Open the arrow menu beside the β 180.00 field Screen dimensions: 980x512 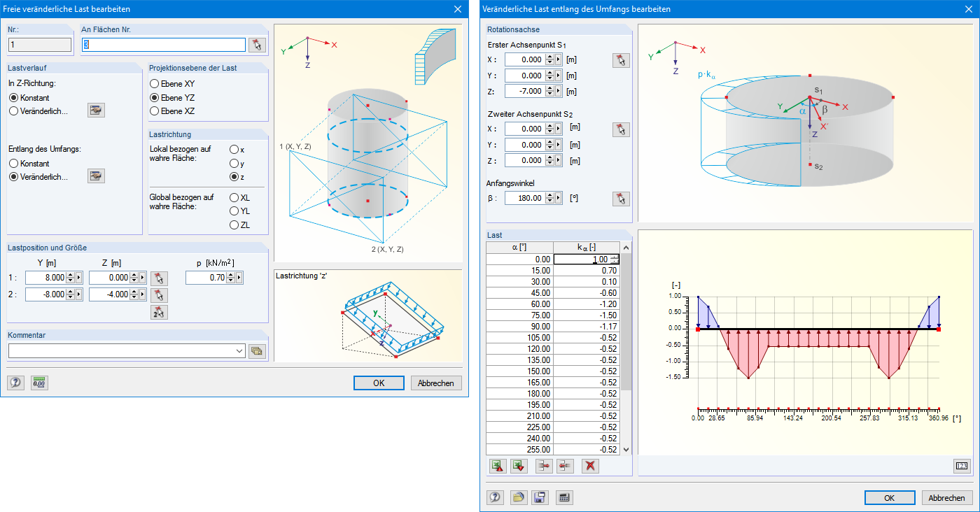(x=559, y=199)
